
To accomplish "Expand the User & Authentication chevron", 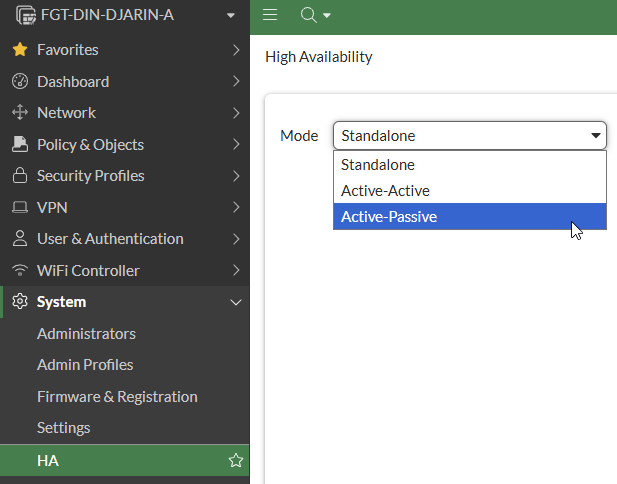I will click(236, 239).
